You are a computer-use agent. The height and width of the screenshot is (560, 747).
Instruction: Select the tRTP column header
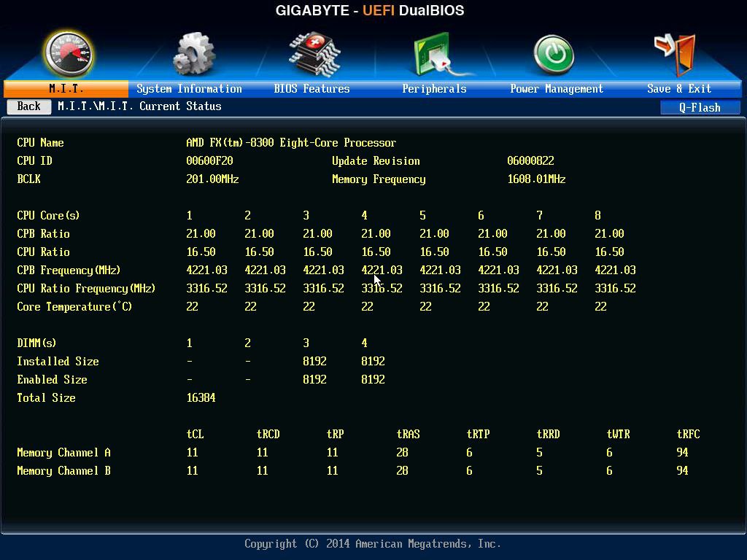pos(478,435)
